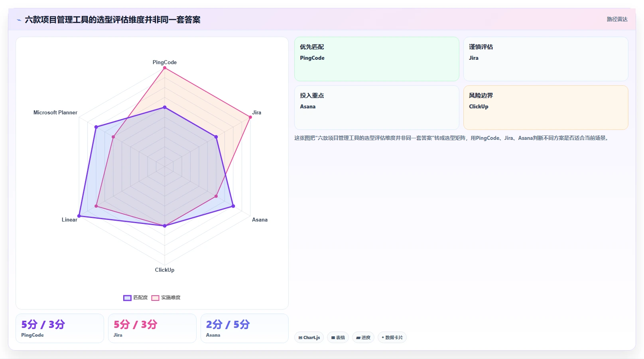This screenshot has height=359, width=644.
Task: Click the pink data point on Linear axis
Action: 96,206
